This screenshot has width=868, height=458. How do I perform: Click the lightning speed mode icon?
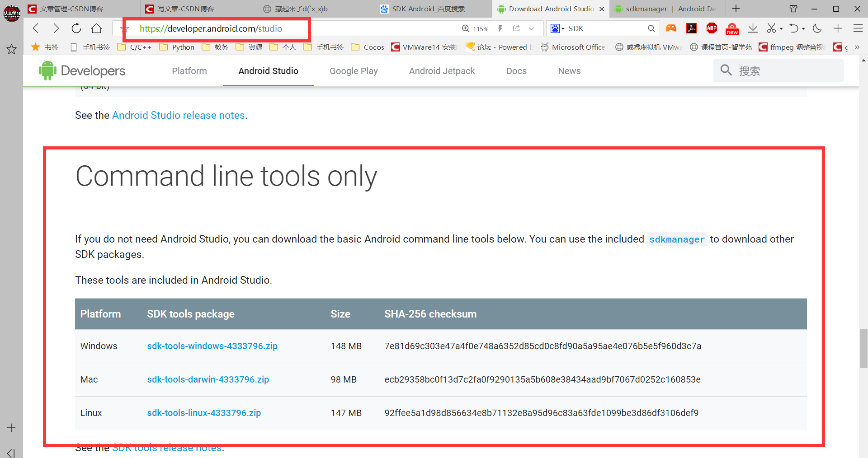tap(500, 28)
